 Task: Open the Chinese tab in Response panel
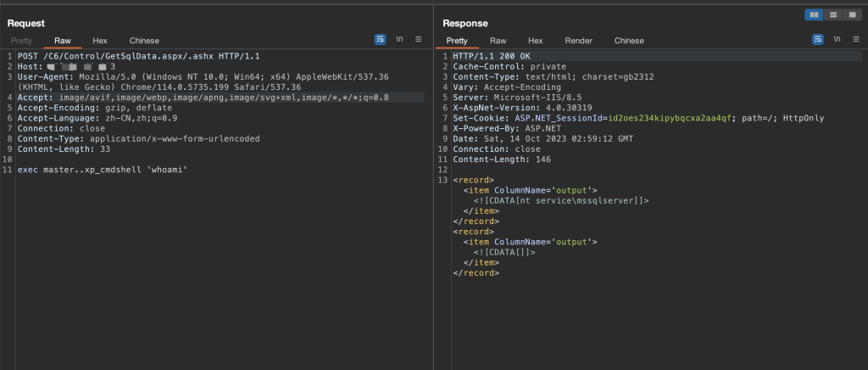pyautogui.click(x=630, y=41)
